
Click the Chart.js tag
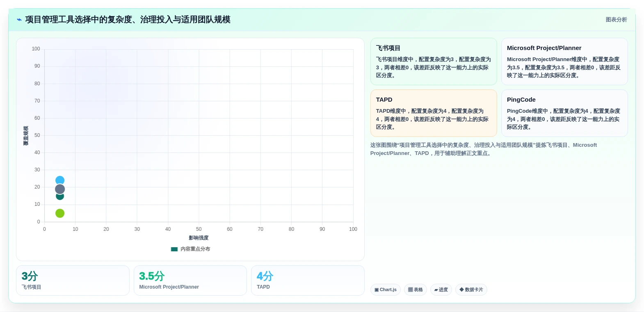click(x=386, y=290)
